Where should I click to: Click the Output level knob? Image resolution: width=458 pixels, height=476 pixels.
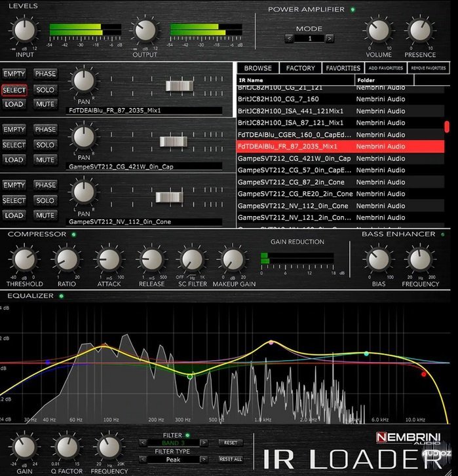(x=145, y=30)
